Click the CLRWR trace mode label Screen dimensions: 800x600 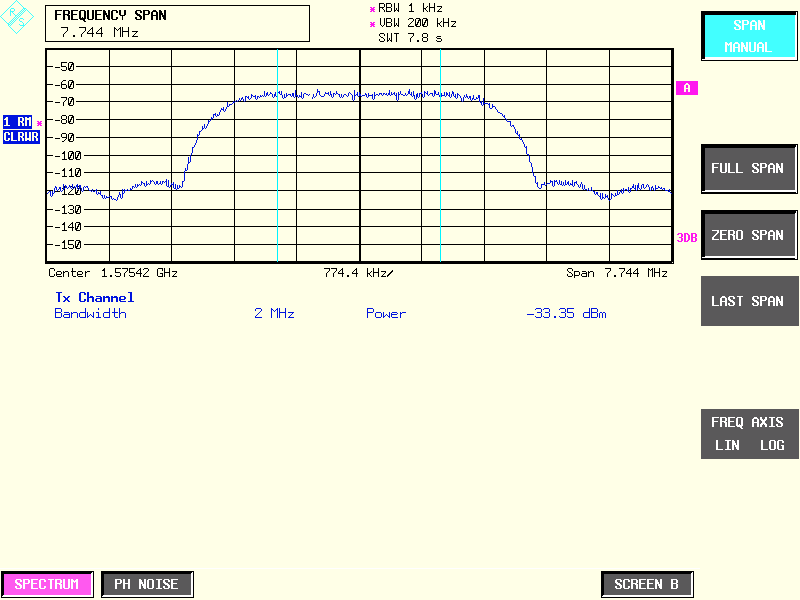pyautogui.click(x=20, y=136)
